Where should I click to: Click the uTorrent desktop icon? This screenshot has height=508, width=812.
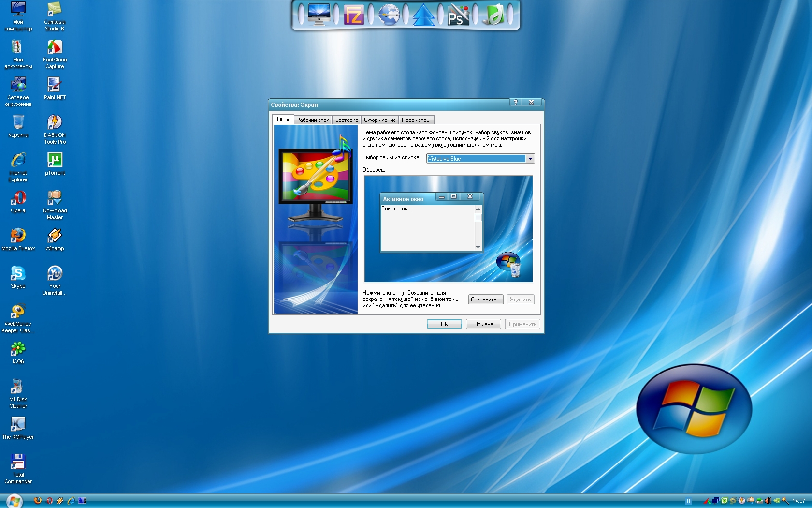pos(55,160)
